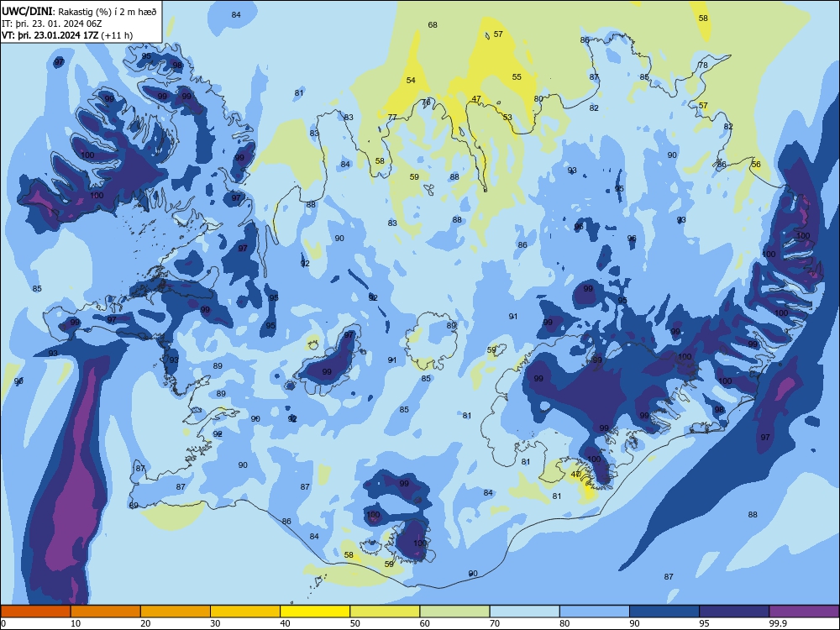Select the '54' humidity value on the map
The width and height of the screenshot is (840, 630).
[411, 81]
